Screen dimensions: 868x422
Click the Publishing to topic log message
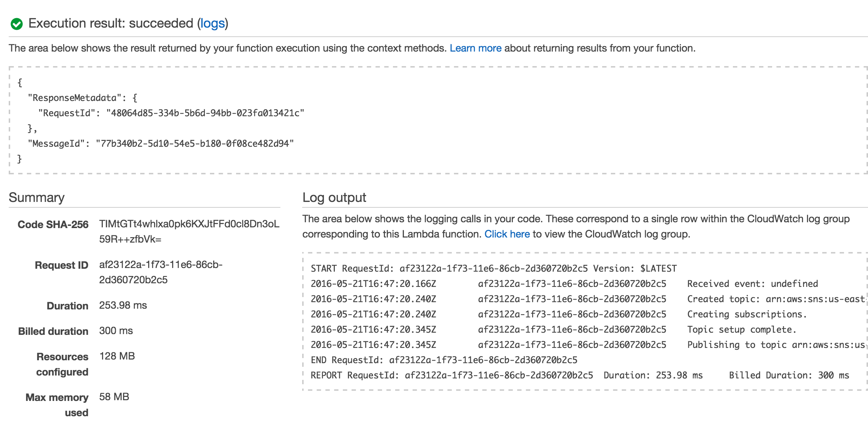(777, 345)
